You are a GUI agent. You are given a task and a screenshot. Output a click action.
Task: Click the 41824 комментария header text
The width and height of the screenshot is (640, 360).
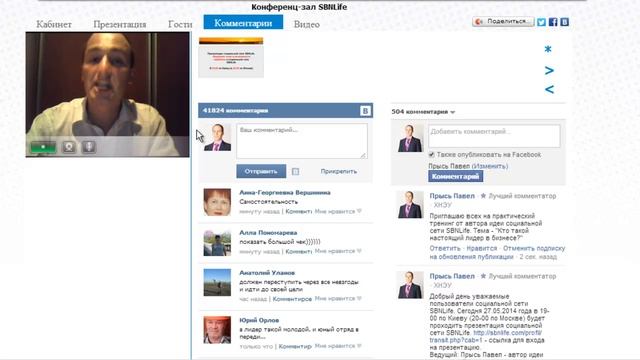coord(236,111)
